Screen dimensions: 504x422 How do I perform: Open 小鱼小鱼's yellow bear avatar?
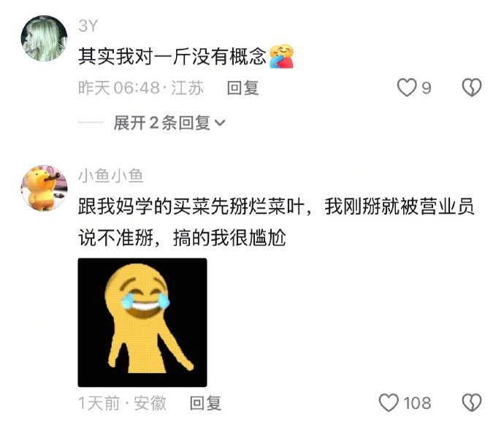click(44, 188)
